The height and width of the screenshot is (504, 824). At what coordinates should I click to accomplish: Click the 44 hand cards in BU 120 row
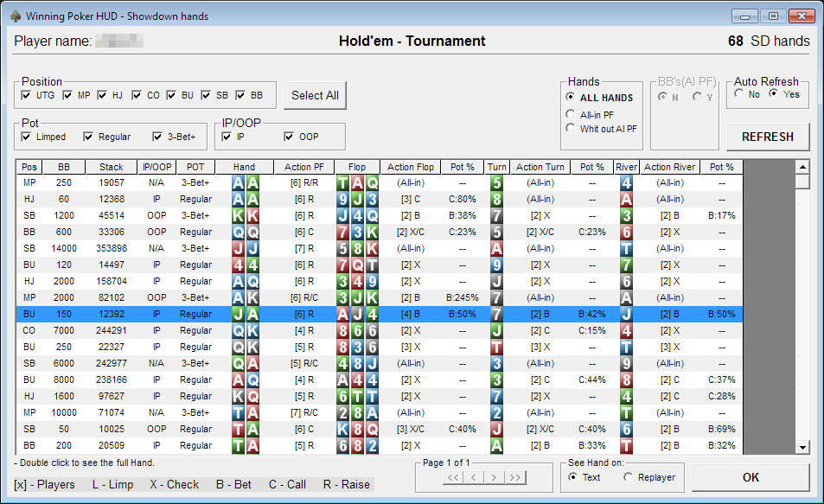pos(246,265)
